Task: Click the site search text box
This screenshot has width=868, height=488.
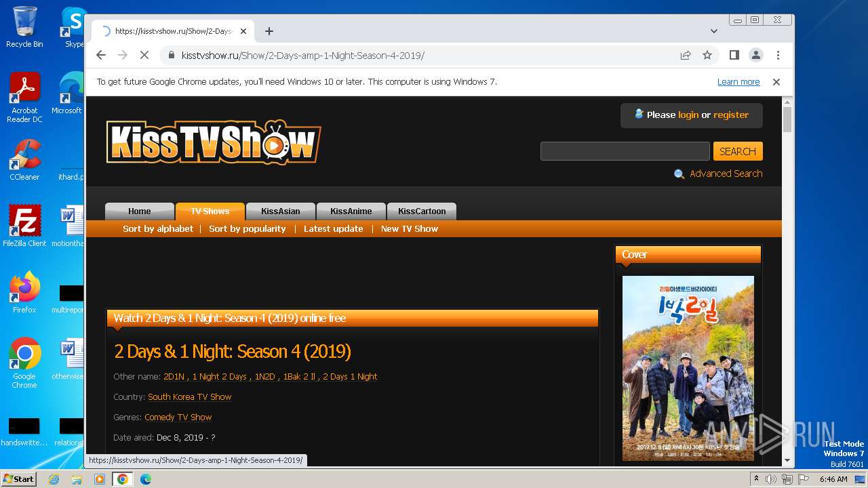Action: point(625,151)
